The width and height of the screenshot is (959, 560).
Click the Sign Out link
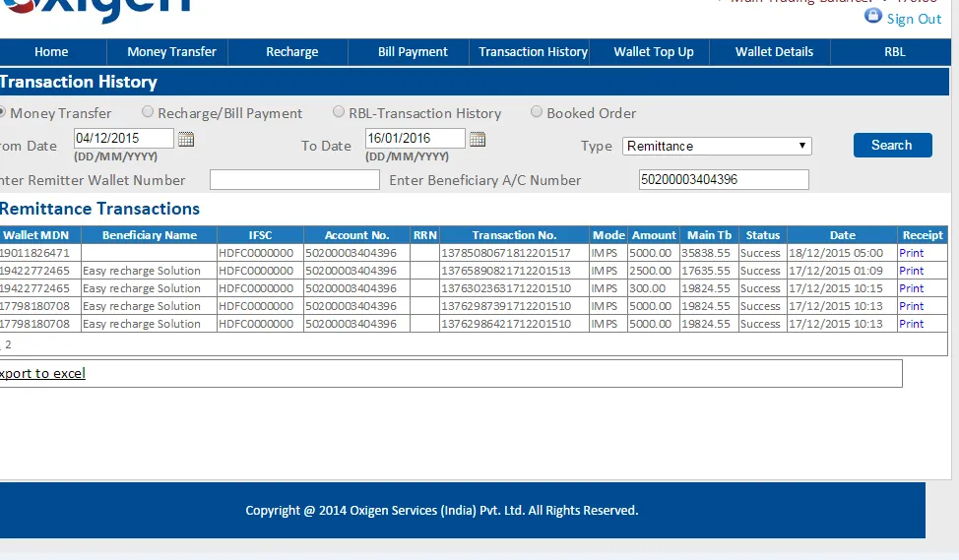tap(914, 19)
